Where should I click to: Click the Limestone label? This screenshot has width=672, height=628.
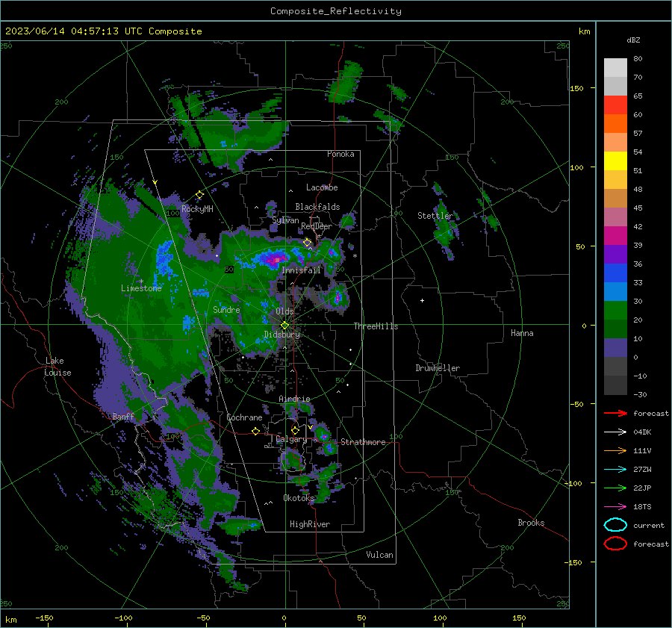pos(141,288)
